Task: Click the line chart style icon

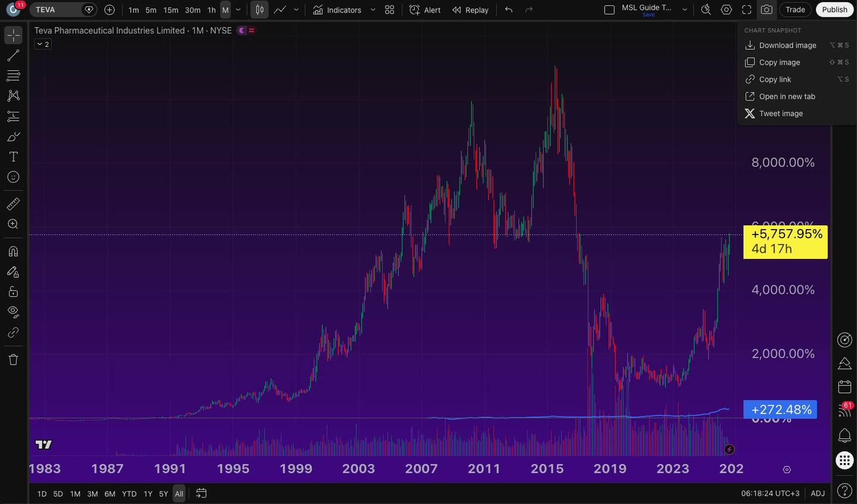Action: 280,10
